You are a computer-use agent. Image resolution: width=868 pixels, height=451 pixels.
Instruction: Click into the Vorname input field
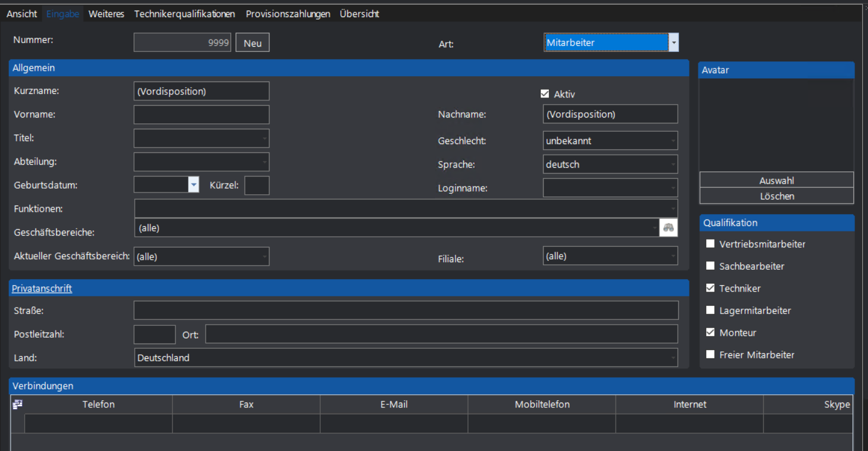tap(201, 115)
